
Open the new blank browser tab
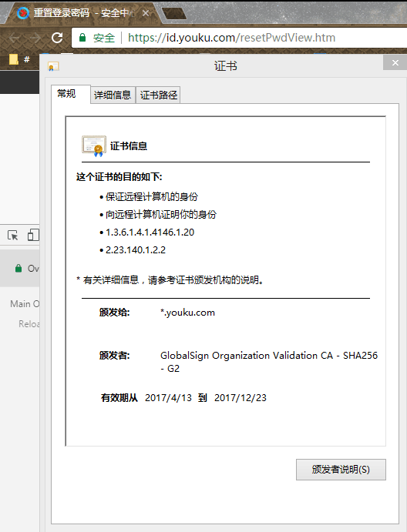coord(173,14)
